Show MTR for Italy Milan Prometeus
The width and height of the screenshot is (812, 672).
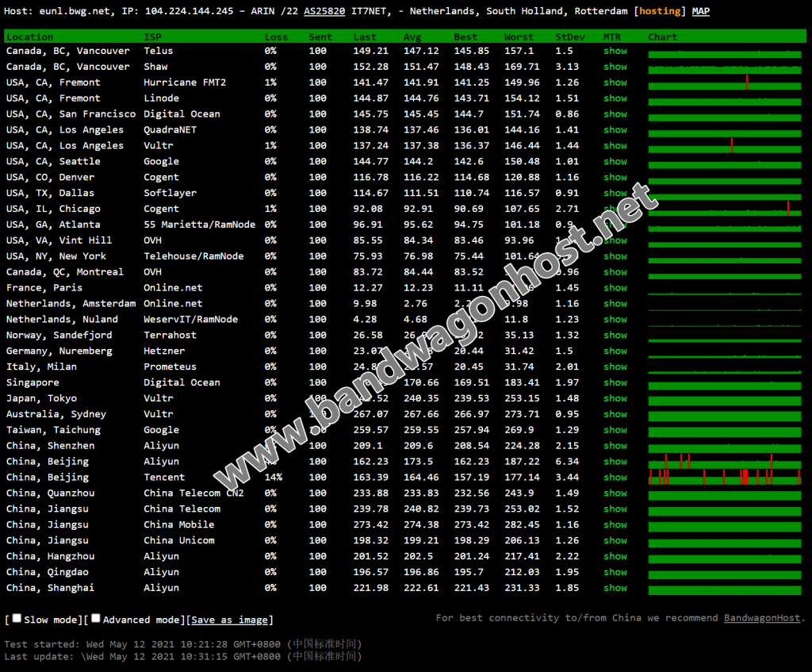615,367
